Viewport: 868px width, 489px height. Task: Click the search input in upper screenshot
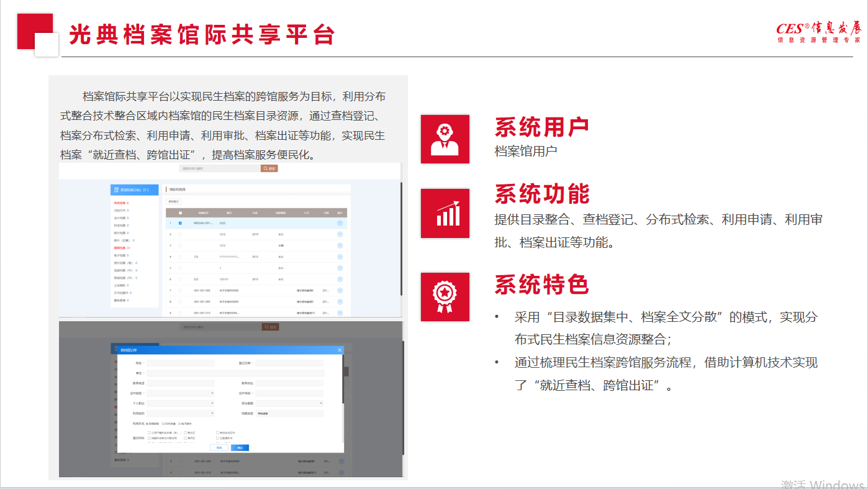tap(220, 168)
